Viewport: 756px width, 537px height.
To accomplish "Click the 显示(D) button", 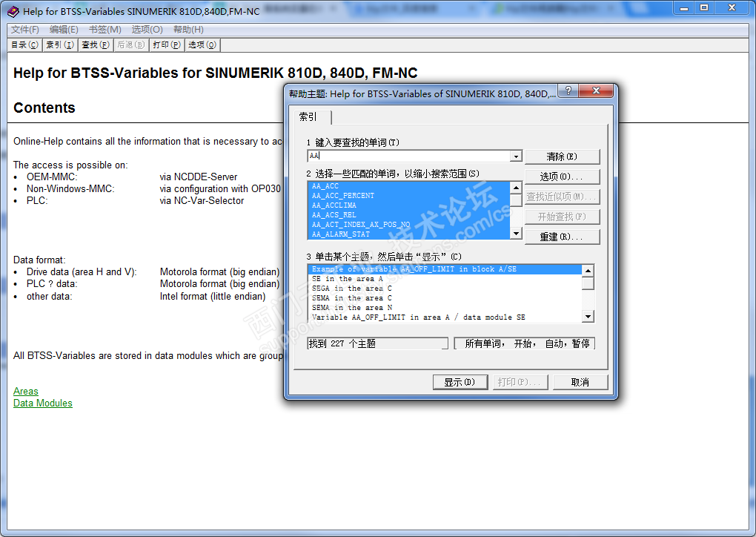I will pyautogui.click(x=460, y=382).
